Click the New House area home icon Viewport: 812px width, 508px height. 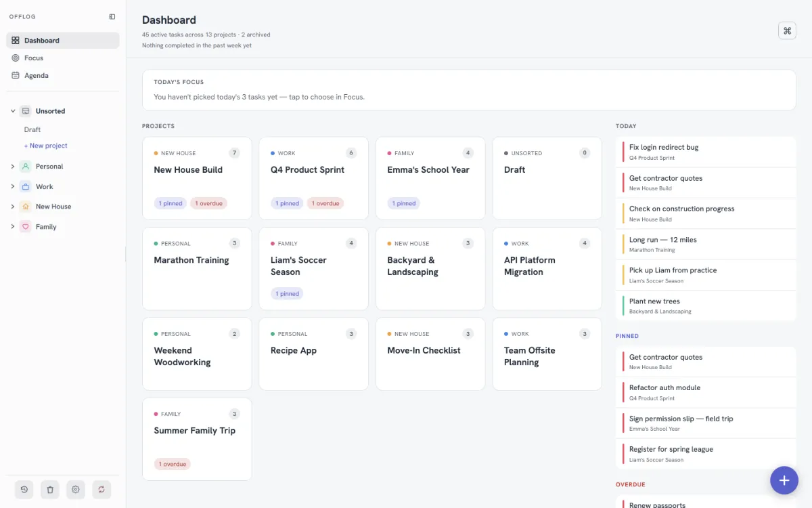point(25,207)
